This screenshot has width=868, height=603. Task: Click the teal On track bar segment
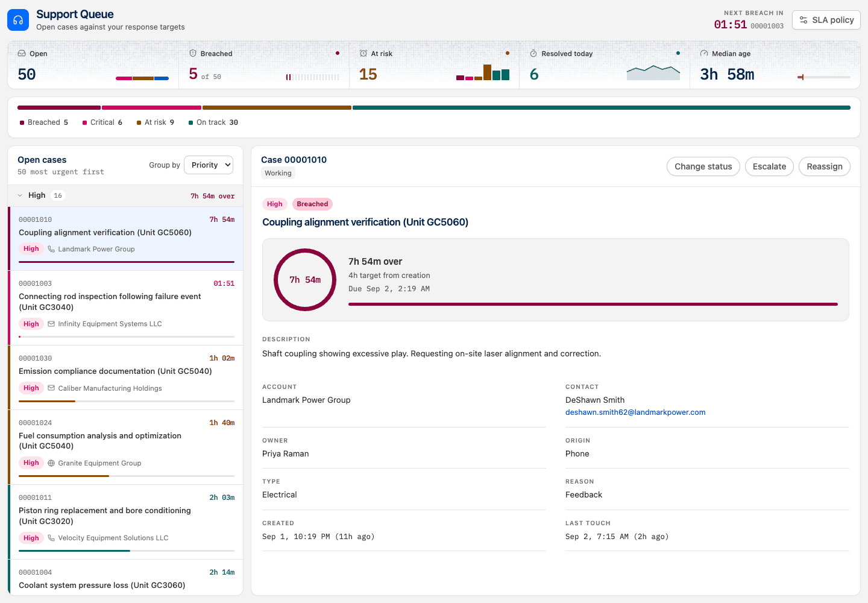coord(602,108)
